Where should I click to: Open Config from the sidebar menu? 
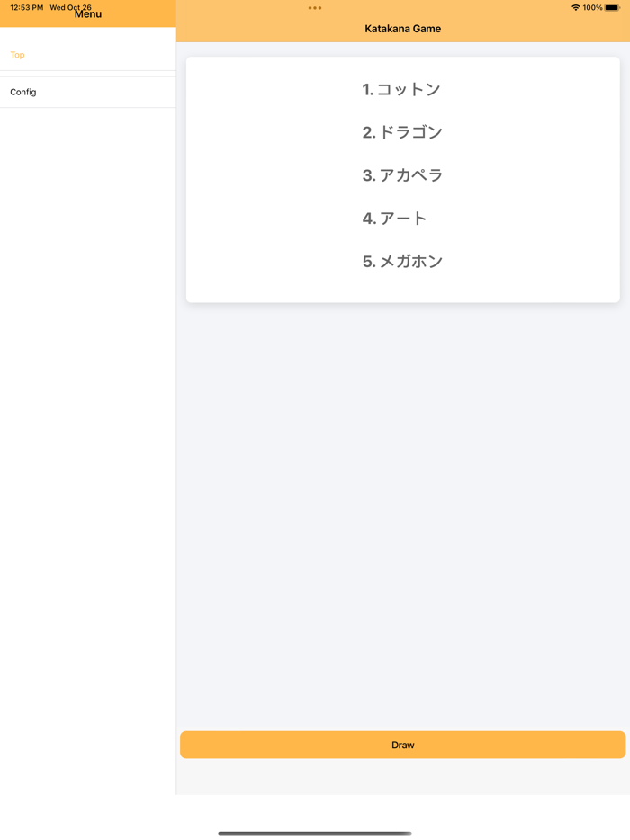(x=22, y=91)
